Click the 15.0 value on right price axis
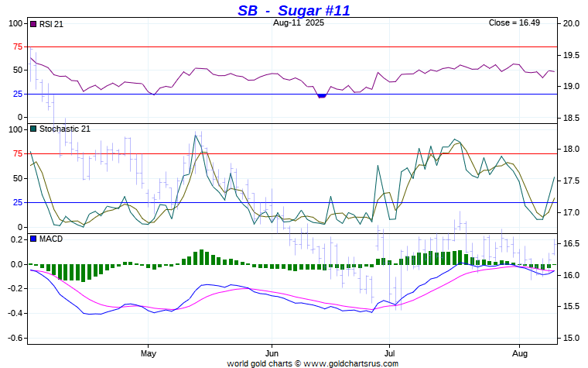The width and height of the screenshot is (588, 368). (571, 339)
